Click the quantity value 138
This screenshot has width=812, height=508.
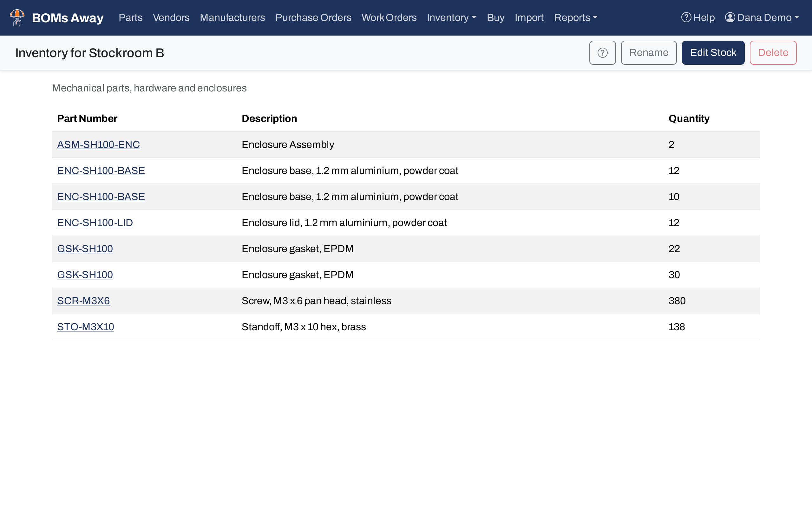(x=677, y=327)
